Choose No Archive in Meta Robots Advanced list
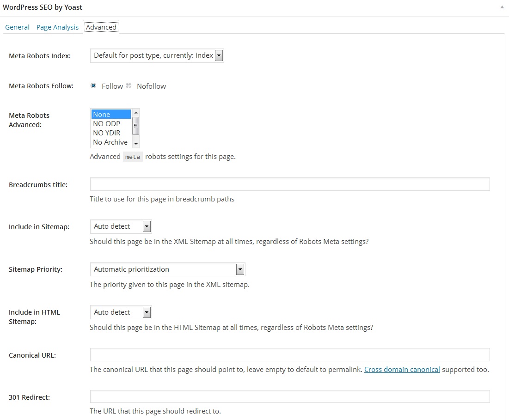The image size is (509, 420). pos(111,142)
